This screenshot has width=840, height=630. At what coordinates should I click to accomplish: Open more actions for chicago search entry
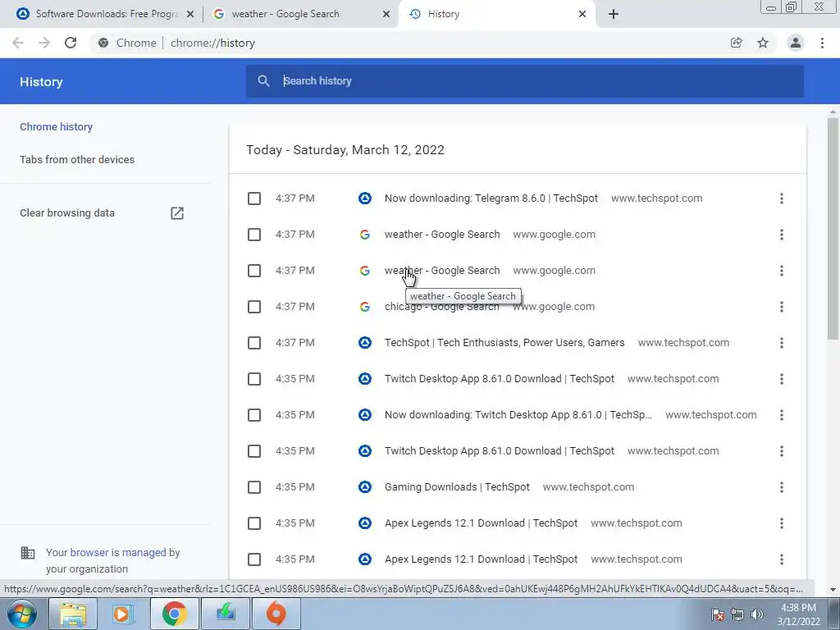(782, 307)
